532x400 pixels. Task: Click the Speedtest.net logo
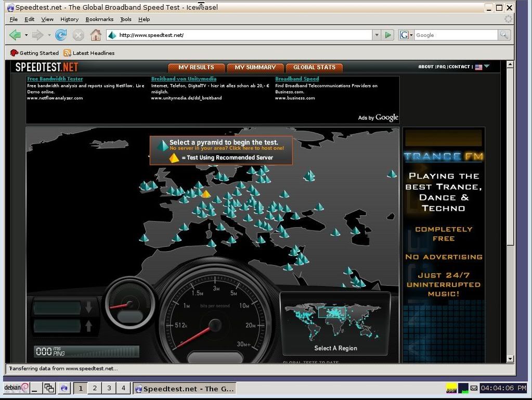[x=47, y=67]
